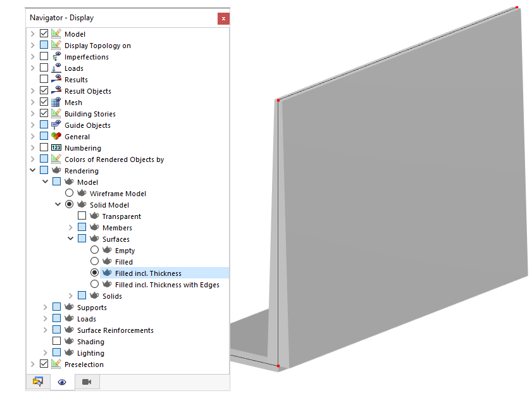Enable the Numbering checkbox
532x405 pixels.
pyautogui.click(x=42, y=147)
